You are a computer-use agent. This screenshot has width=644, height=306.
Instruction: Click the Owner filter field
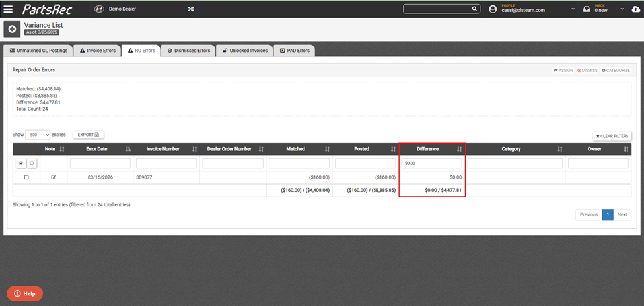pos(598,164)
